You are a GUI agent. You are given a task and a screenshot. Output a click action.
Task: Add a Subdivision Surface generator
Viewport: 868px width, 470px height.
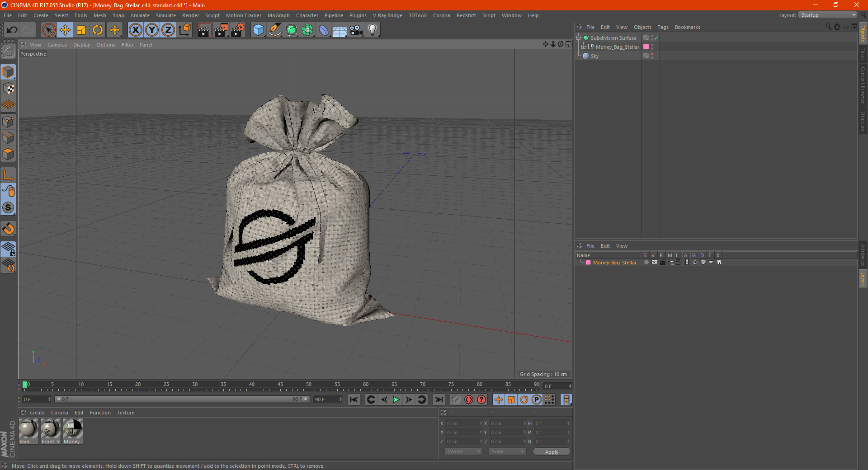291,30
